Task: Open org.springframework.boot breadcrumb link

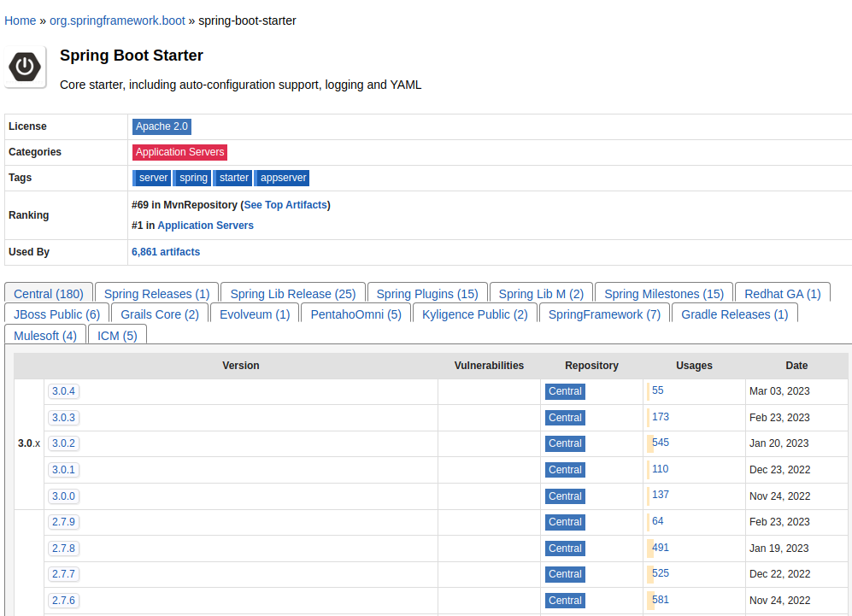Action: [x=117, y=21]
